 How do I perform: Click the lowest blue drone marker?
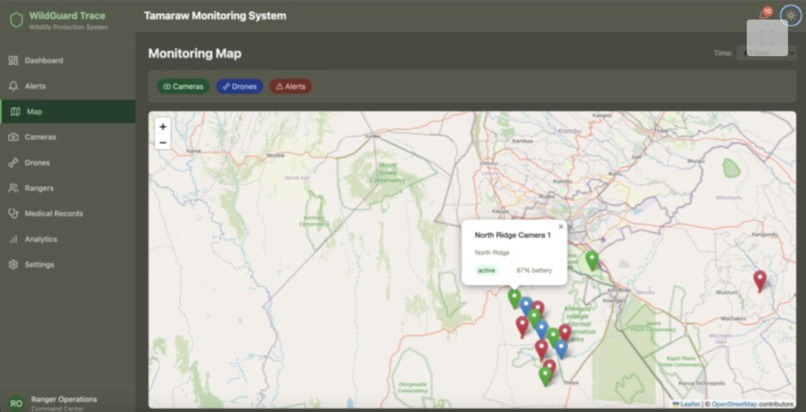561,349
